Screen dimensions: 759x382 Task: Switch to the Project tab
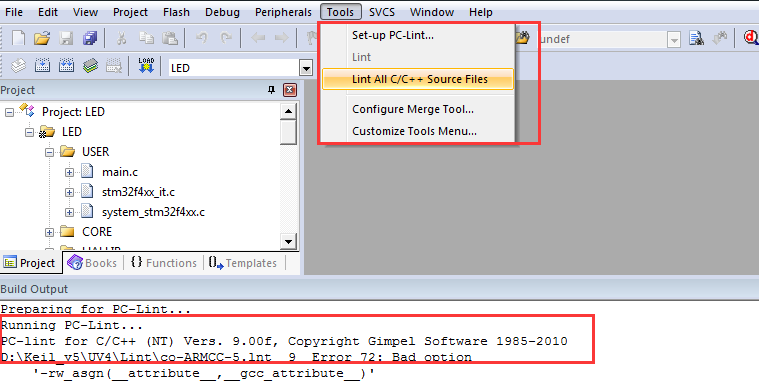point(30,263)
